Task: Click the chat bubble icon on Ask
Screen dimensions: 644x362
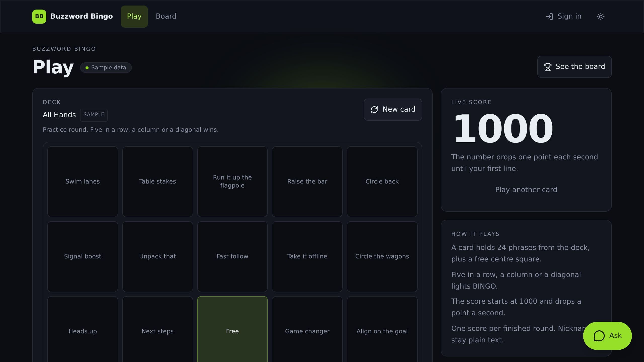Action: (599, 336)
